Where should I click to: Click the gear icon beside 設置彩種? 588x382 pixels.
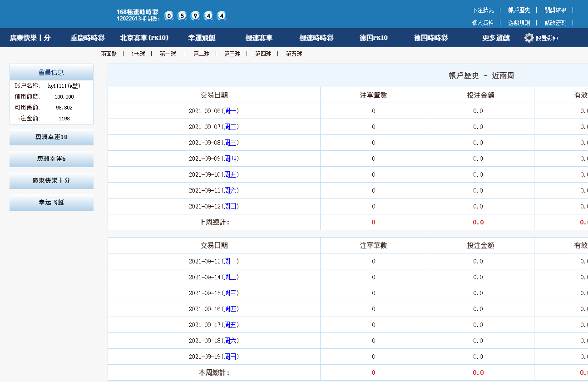pos(529,38)
